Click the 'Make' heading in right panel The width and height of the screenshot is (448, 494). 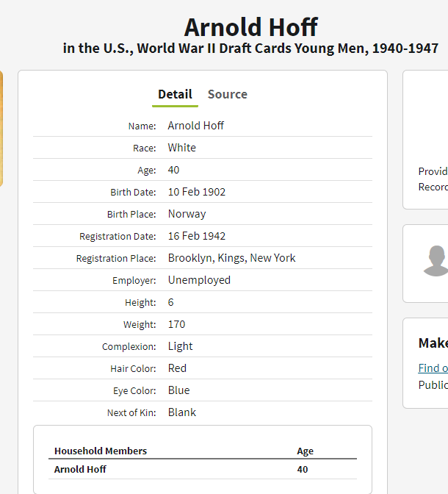click(x=433, y=343)
